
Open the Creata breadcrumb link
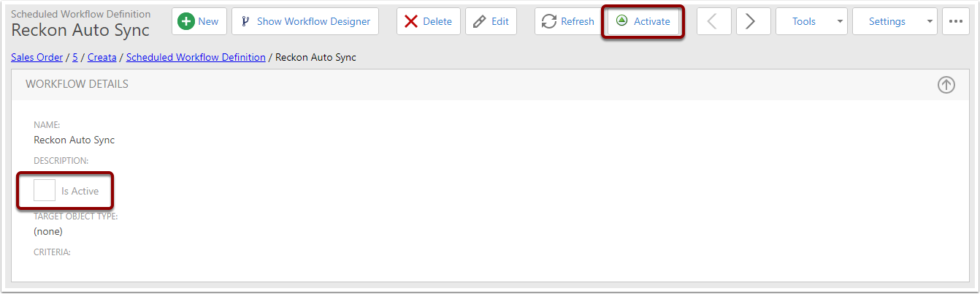[102, 57]
